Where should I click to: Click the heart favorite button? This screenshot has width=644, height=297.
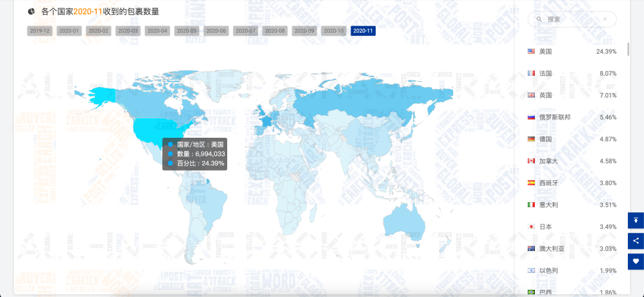click(636, 261)
